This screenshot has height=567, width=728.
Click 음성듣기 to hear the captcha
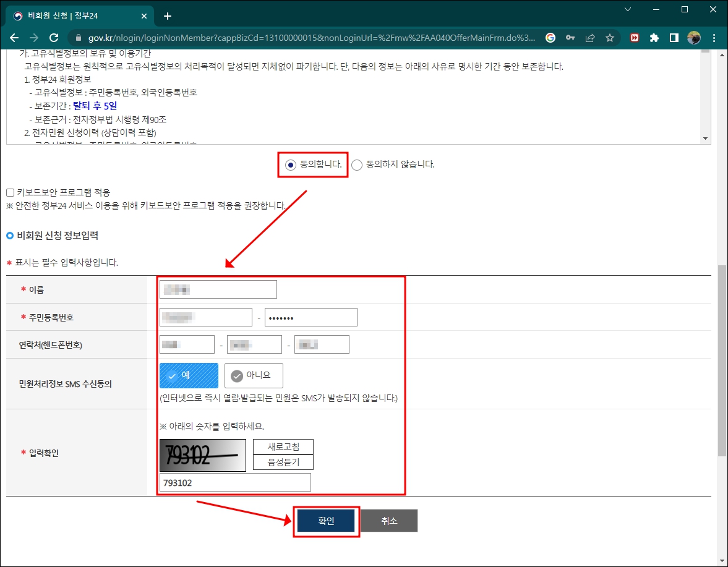pyautogui.click(x=283, y=461)
